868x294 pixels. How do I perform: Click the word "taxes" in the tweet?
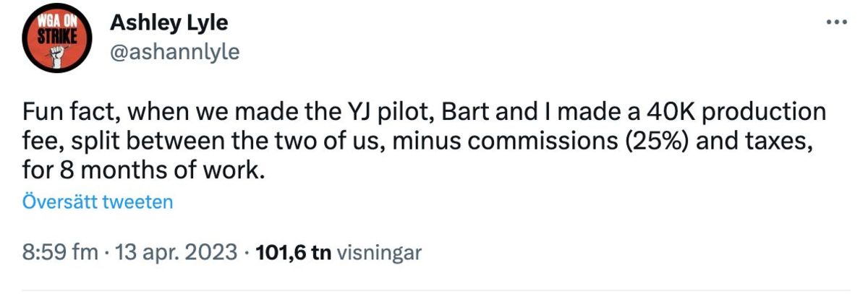coord(778,144)
